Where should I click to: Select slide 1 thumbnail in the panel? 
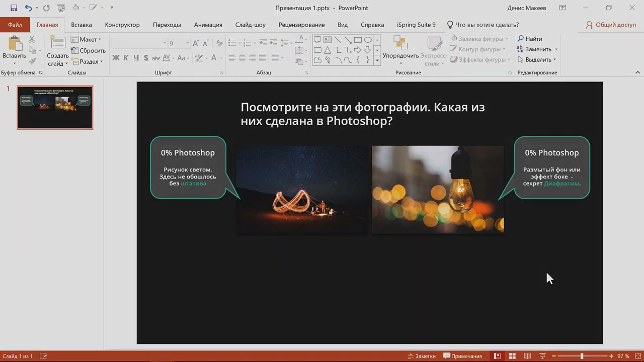pos(55,107)
